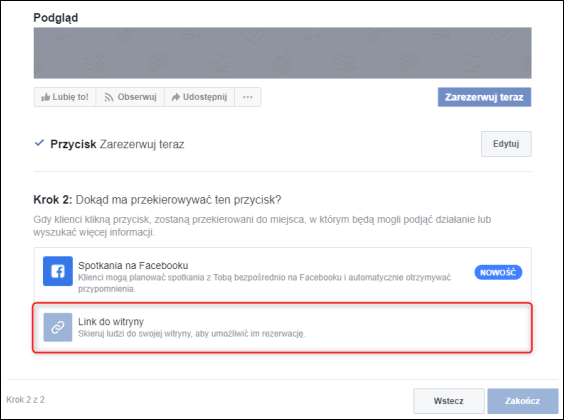The image size is (564, 420).
Task: Click the RSS feed icon beside Obserwuj
Action: point(109,97)
